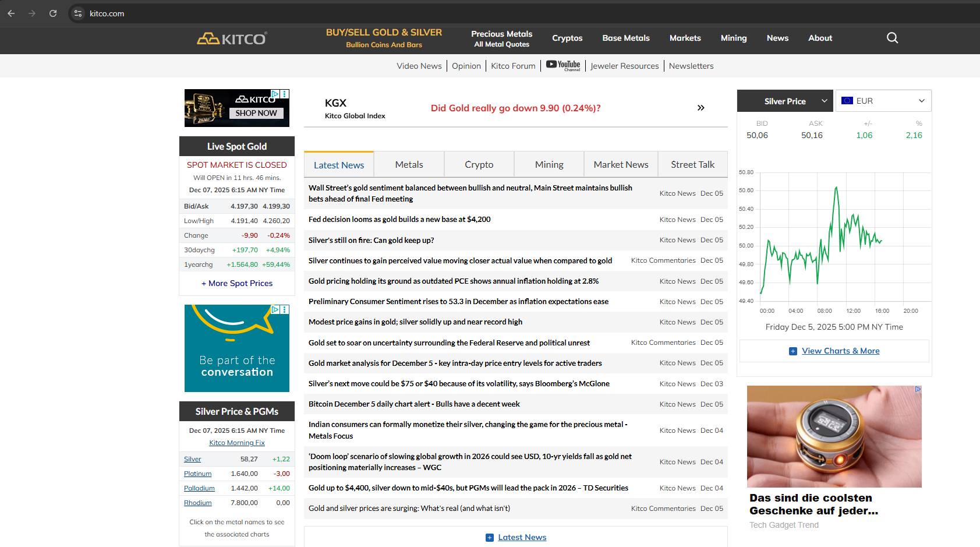Open 'Modest price gains in gold' article
The image size is (980, 547).
(x=415, y=322)
